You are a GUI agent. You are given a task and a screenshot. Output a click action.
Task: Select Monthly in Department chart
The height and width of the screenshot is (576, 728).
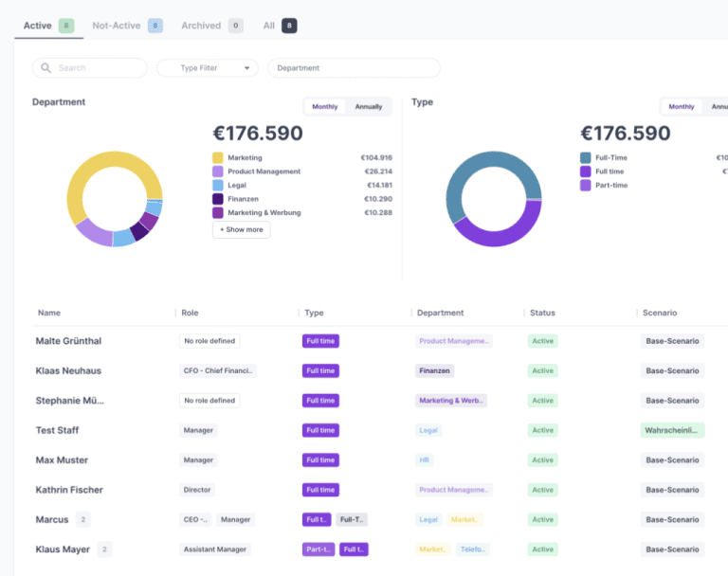click(x=324, y=106)
